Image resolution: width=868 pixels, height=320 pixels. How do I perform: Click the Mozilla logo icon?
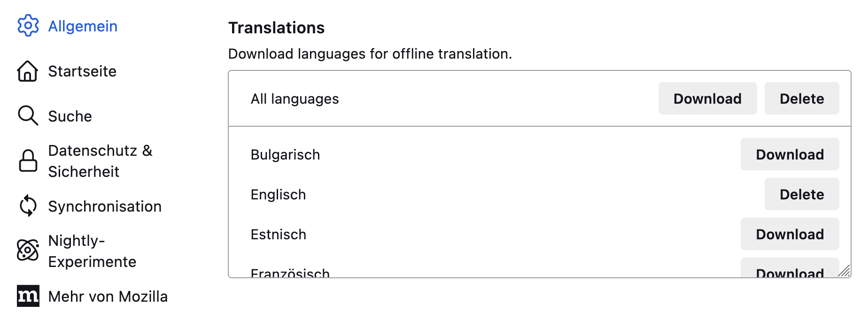tap(28, 296)
